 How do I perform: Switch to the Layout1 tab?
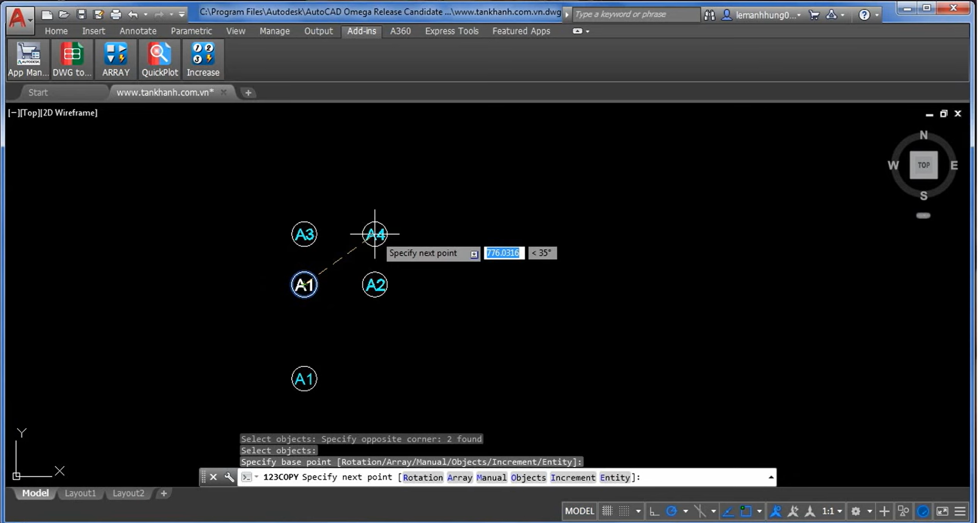(x=80, y=493)
